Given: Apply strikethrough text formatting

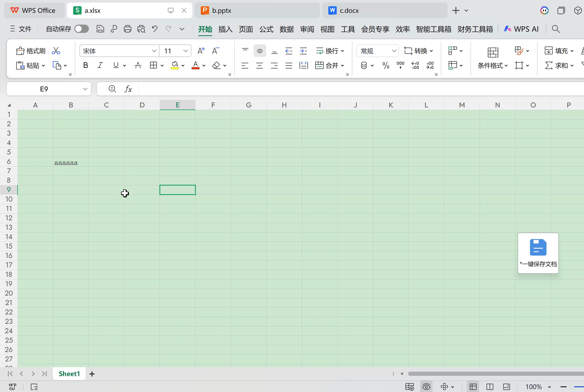Looking at the screenshot, I should (138, 65).
